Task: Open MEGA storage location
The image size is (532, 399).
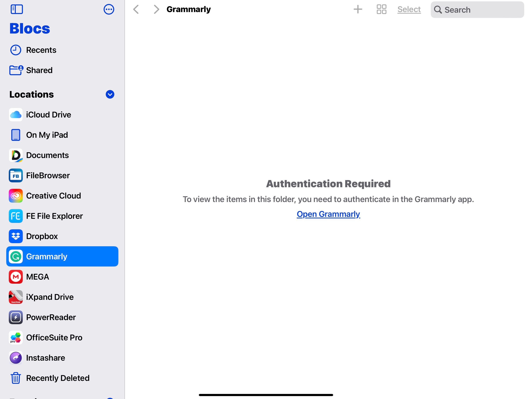Action: (37, 277)
